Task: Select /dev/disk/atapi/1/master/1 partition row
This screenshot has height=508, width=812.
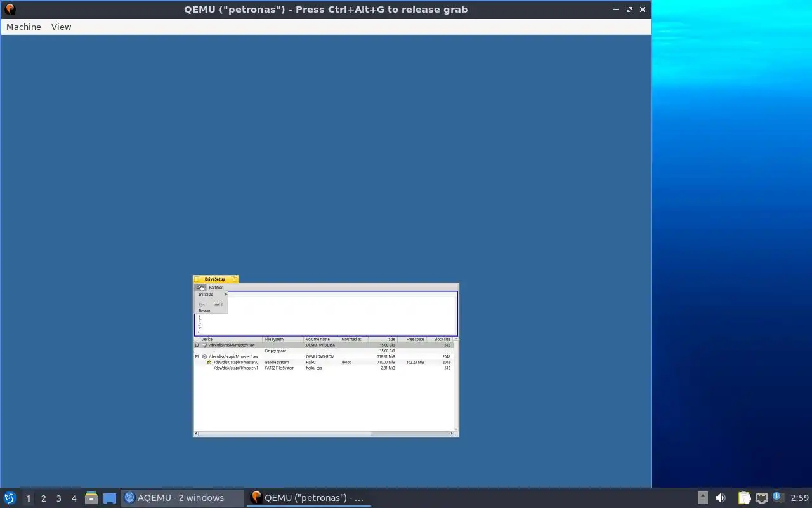Action: click(x=324, y=368)
